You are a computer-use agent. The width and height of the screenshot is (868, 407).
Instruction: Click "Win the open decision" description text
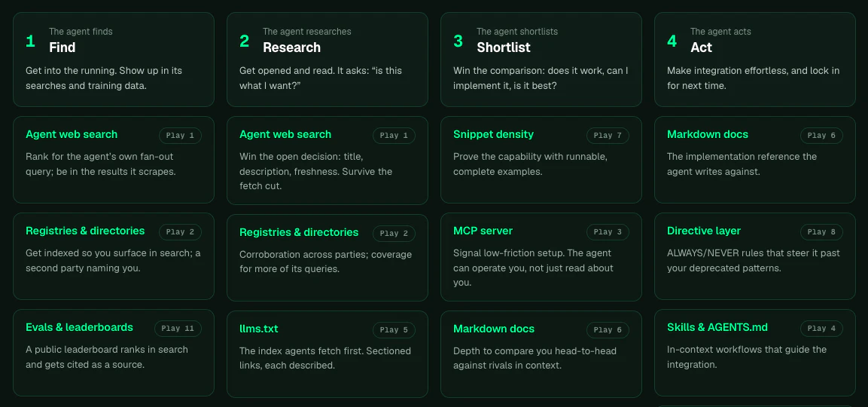(x=315, y=171)
